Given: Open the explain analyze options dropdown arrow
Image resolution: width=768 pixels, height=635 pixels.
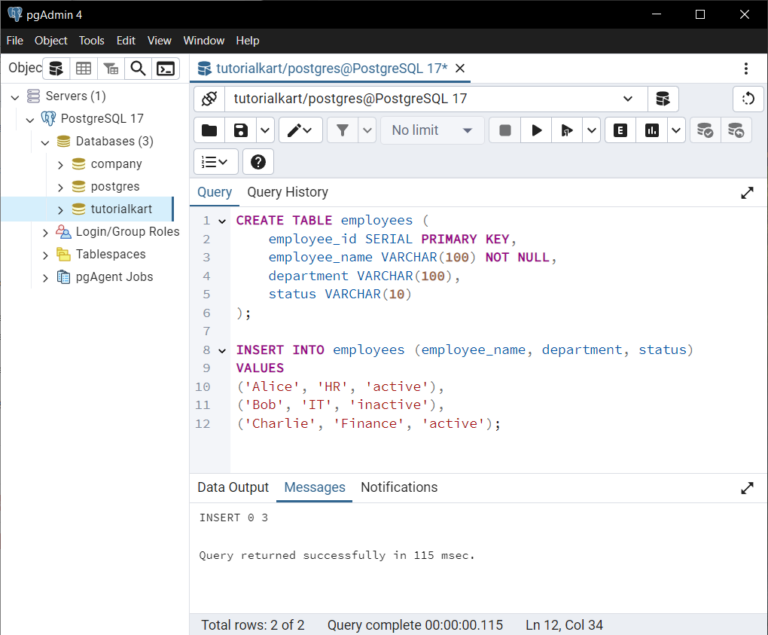Looking at the screenshot, I should [676, 130].
